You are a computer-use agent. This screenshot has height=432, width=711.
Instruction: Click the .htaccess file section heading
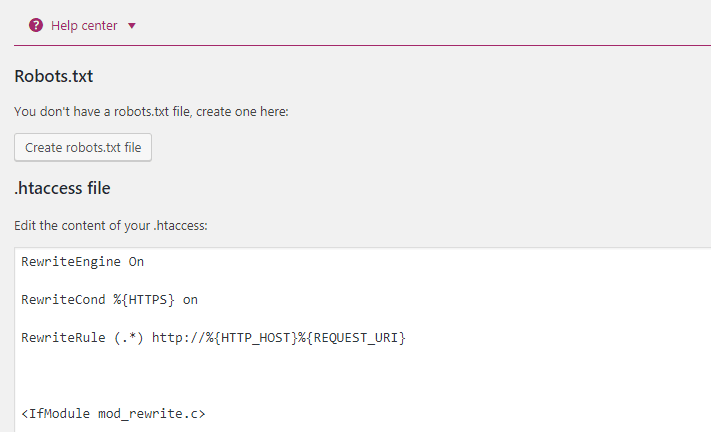pyautogui.click(x=62, y=188)
